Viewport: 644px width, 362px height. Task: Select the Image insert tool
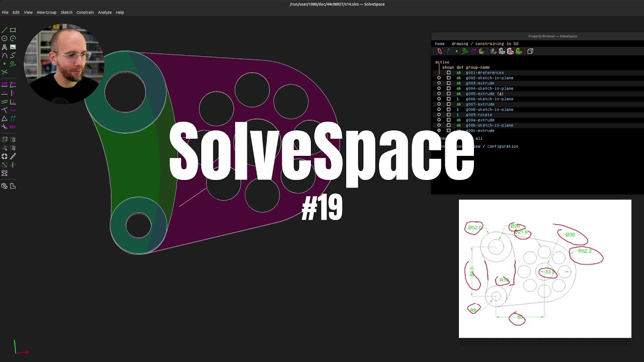pos(13,47)
